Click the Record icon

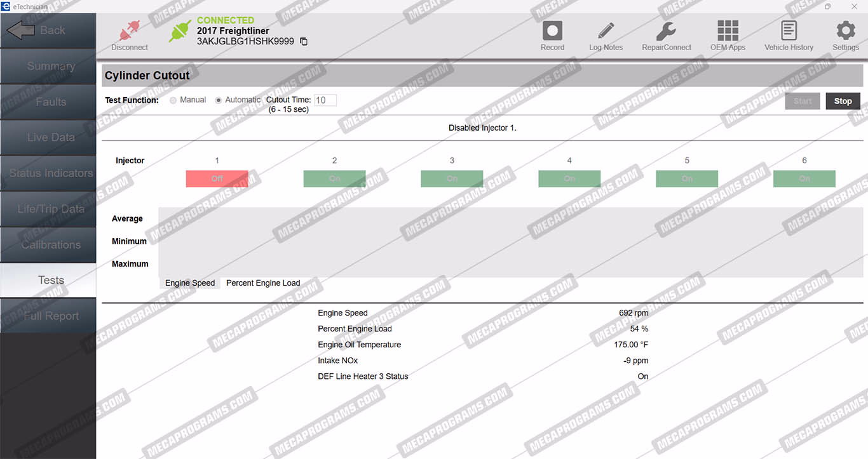pyautogui.click(x=552, y=31)
